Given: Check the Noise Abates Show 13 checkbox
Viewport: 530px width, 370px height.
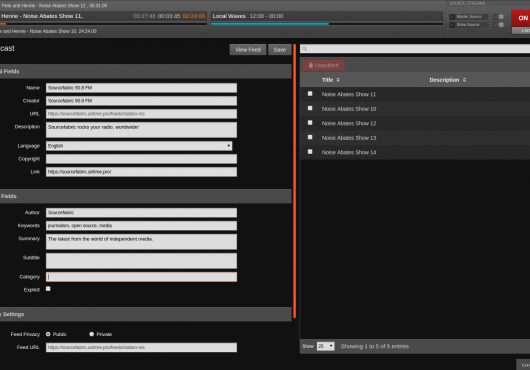Looking at the screenshot, I should click(x=310, y=137).
